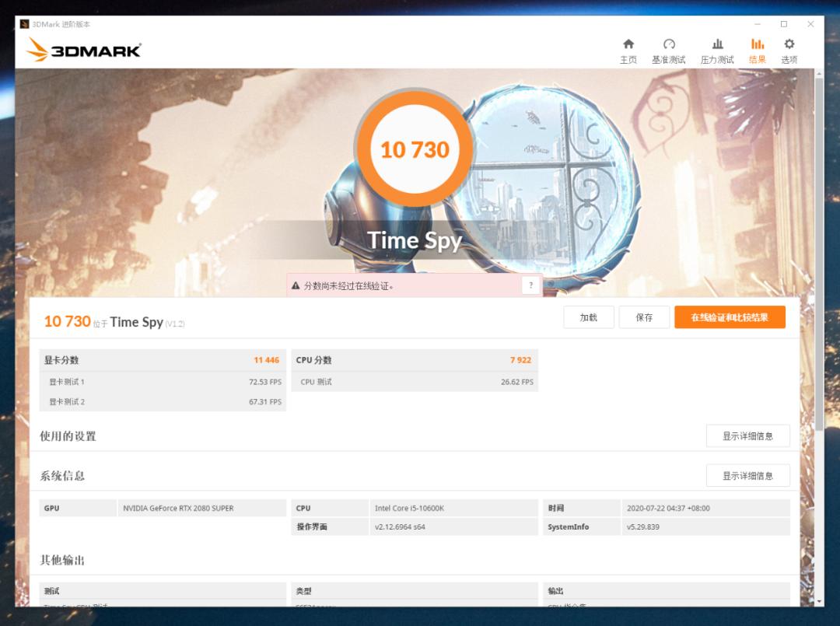Select the 结果 tab label
The height and width of the screenshot is (626, 840).
click(x=757, y=59)
